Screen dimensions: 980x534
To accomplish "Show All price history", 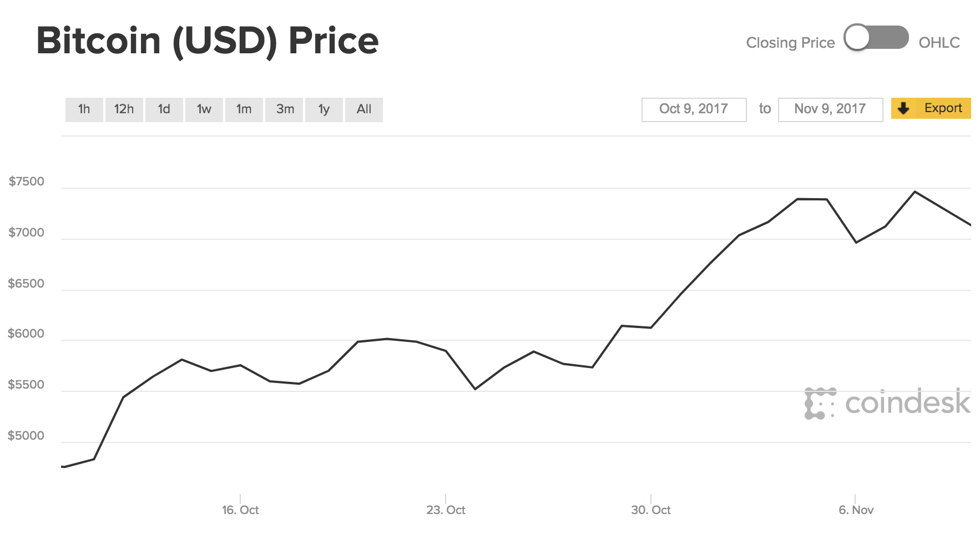I will tap(364, 109).
